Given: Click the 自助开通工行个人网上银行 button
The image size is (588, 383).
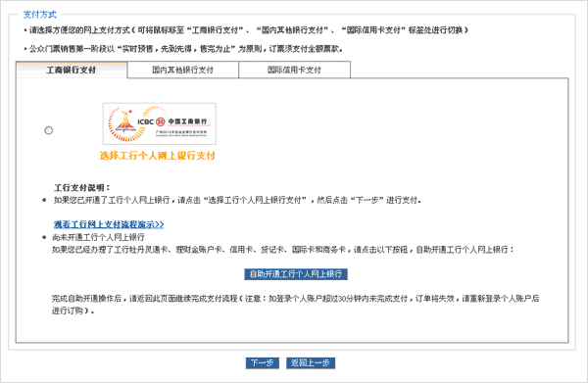Looking at the screenshot, I should [296, 274].
